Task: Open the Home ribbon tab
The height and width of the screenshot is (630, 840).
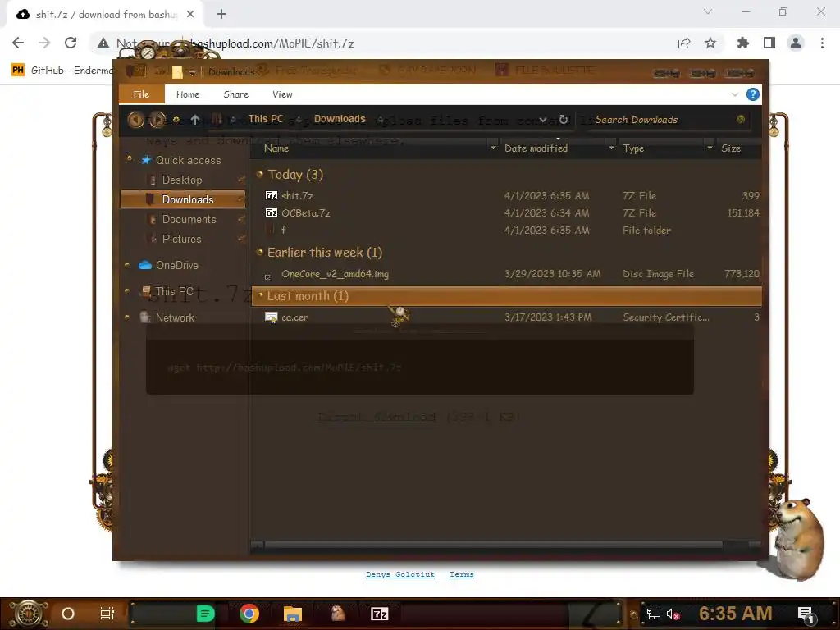Action: (x=188, y=94)
